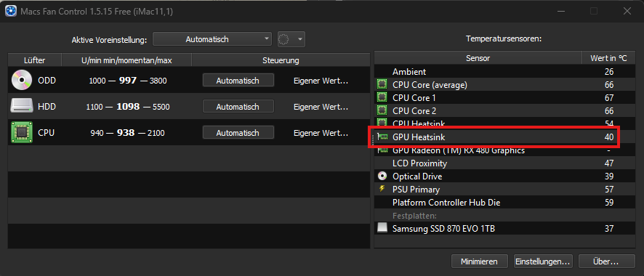Viewport: 644px width, 276px height.
Task: Click the Temperatursensoren heading
Action: tap(504, 39)
